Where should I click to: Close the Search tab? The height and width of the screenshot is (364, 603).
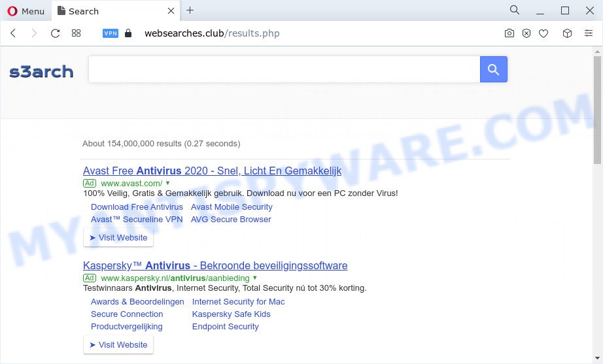point(171,11)
